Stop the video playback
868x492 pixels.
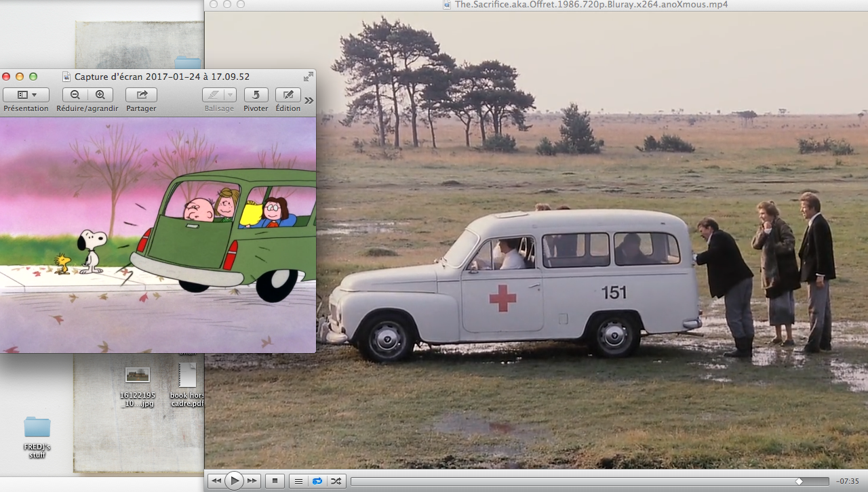[275, 481]
